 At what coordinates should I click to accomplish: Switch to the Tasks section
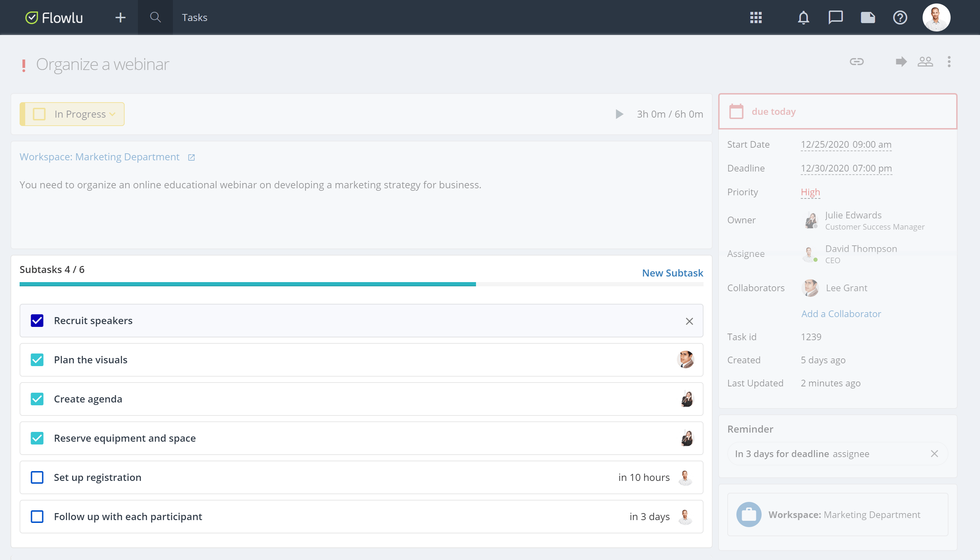point(194,17)
